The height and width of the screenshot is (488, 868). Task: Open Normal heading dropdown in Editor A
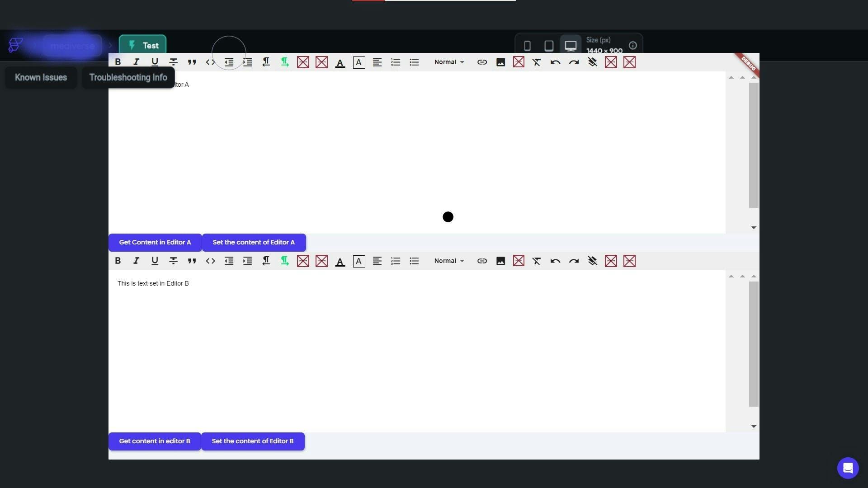449,62
